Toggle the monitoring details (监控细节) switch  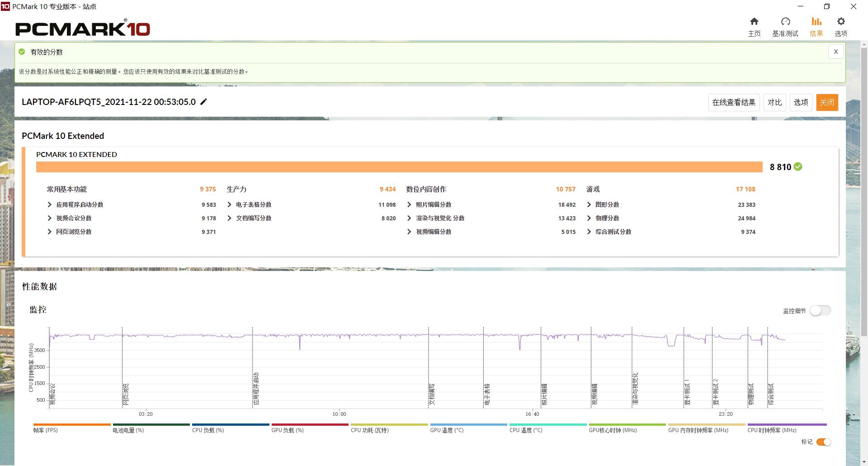820,311
